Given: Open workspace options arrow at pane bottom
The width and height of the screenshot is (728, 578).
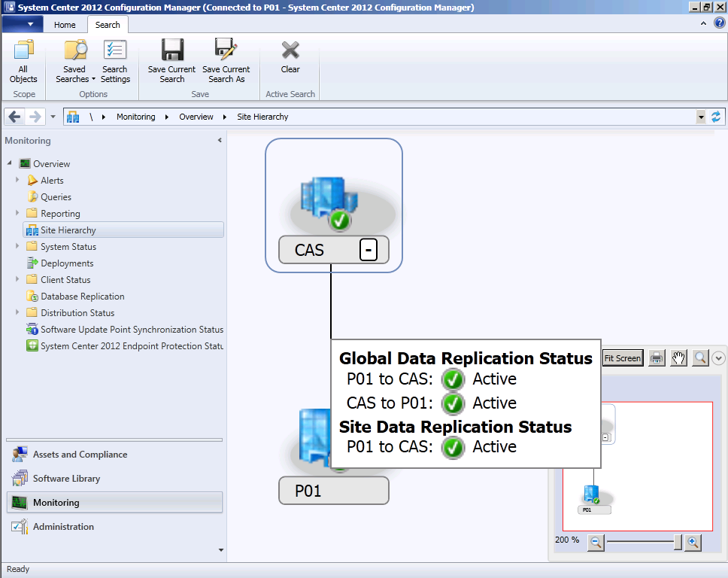Looking at the screenshot, I should [x=221, y=550].
